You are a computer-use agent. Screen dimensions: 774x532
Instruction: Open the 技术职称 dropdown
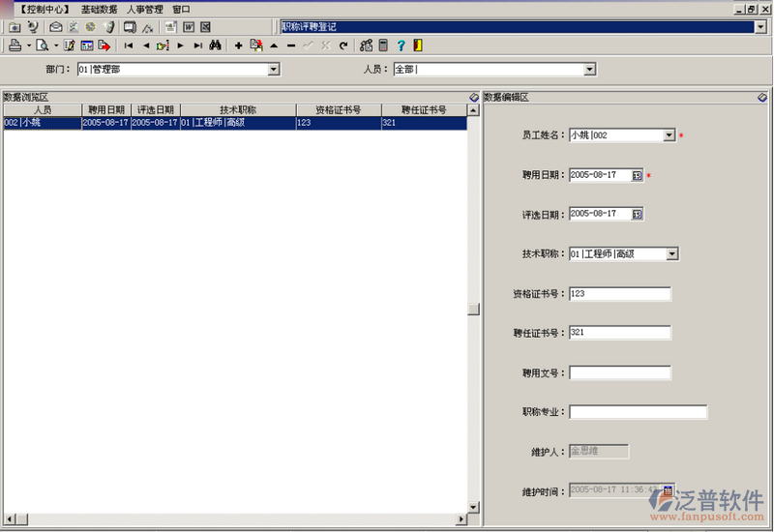(672, 253)
